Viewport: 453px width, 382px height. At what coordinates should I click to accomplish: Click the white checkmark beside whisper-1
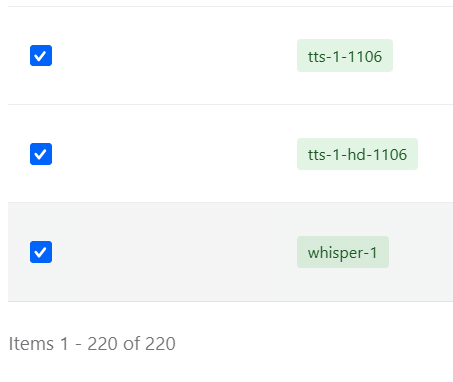pyautogui.click(x=40, y=252)
